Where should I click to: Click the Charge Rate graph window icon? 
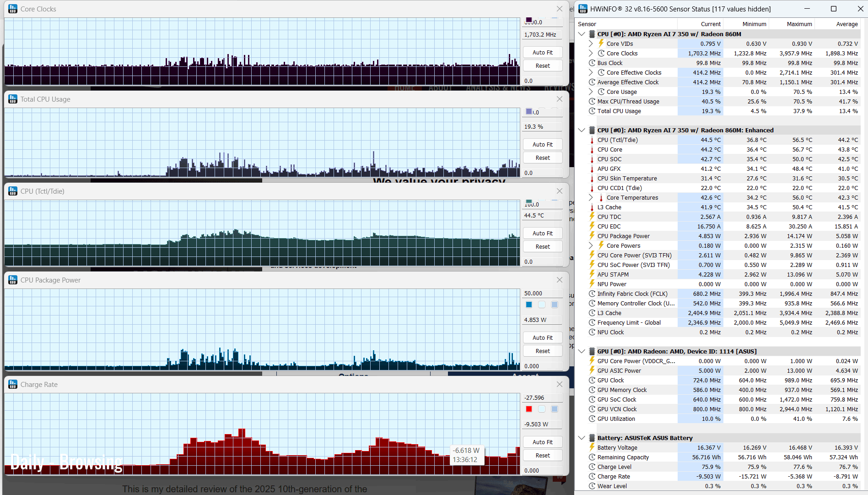click(x=13, y=384)
